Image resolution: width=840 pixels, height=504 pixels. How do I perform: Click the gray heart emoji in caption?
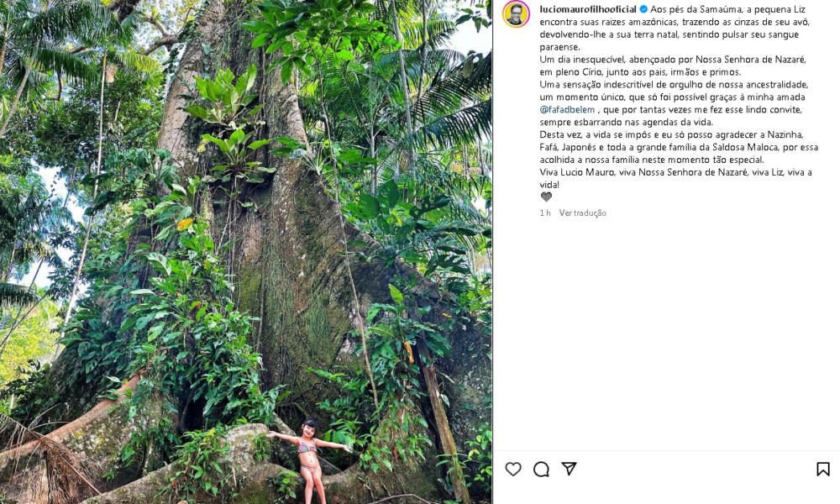(546, 197)
